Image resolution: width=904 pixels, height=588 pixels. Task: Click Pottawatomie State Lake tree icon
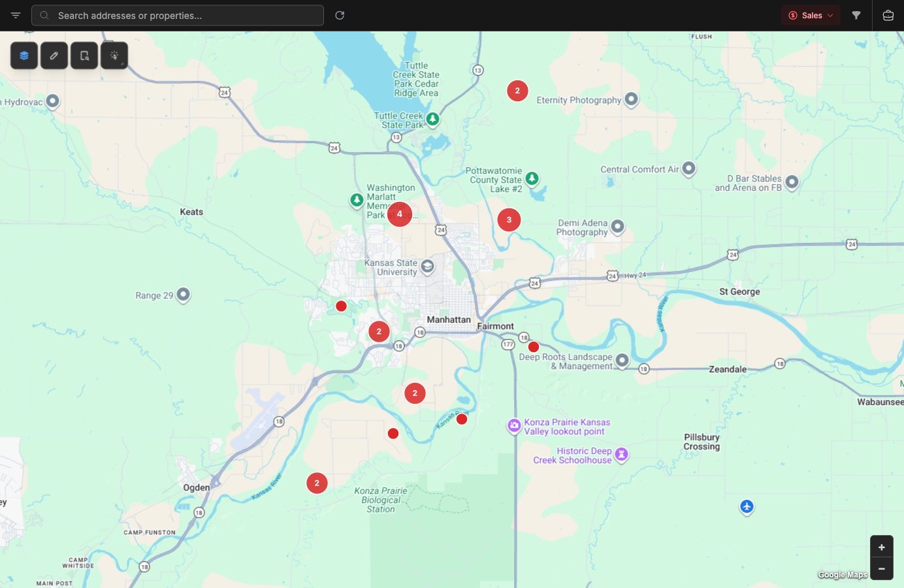click(532, 178)
